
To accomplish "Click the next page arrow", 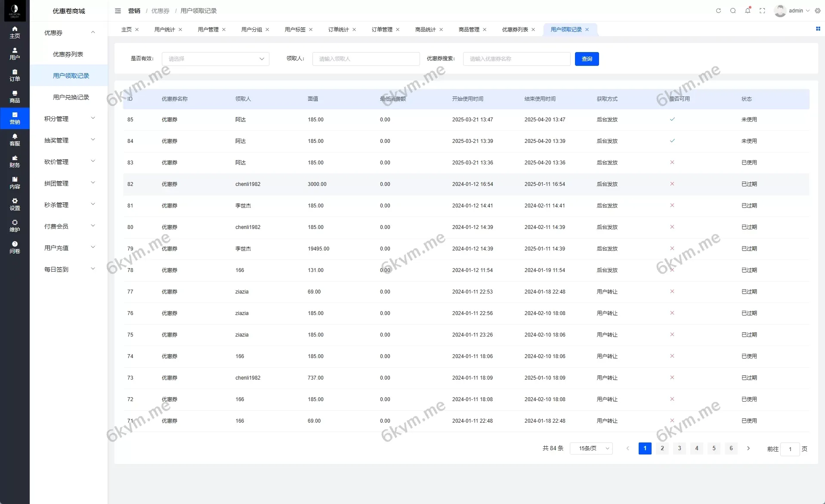I will point(748,448).
